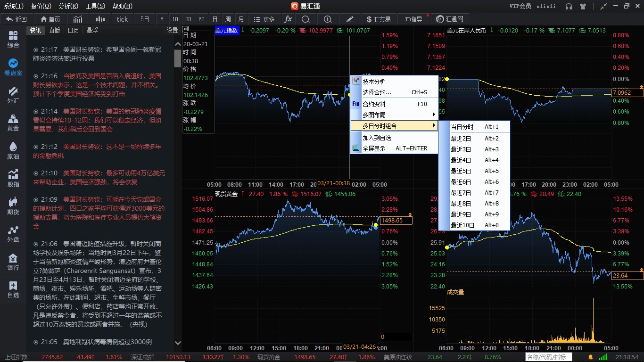Screen dimensions: 644x362
Task: Open the fx formula indicator tool
Action: [288, 19]
